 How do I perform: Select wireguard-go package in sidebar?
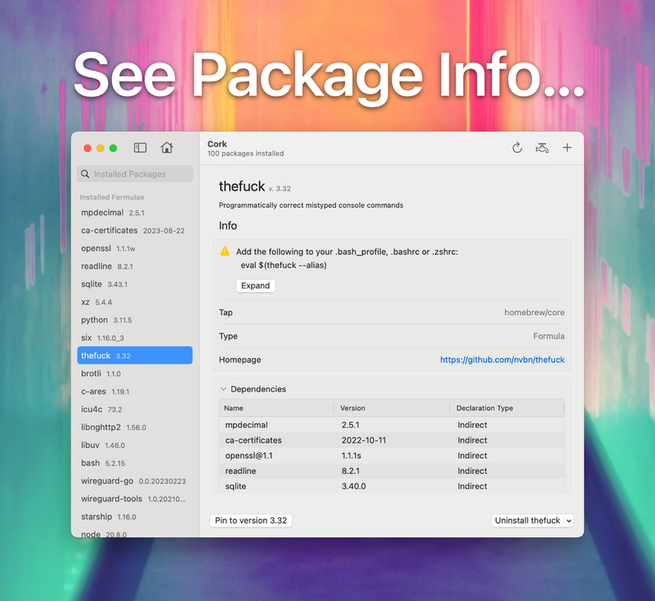pyautogui.click(x=135, y=481)
